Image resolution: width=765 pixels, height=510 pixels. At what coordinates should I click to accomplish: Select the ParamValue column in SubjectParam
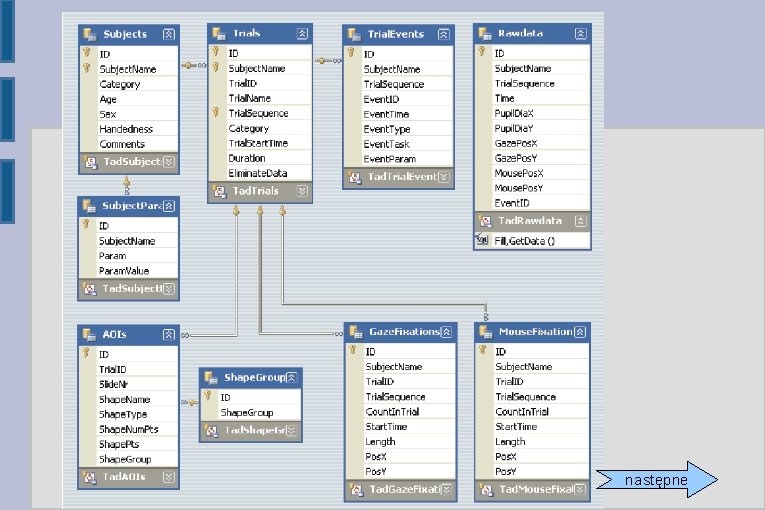pos(129,271)
